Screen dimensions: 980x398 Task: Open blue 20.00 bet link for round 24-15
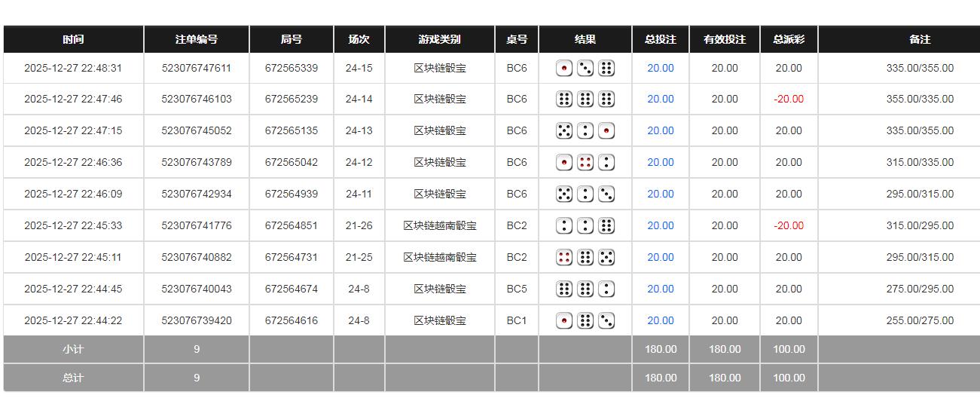tap(661, 68)
